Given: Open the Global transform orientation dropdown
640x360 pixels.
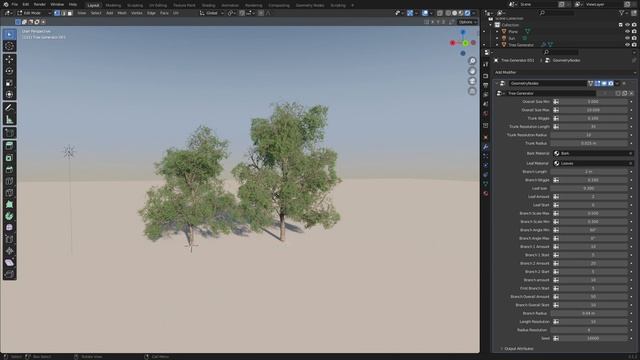Looking at the screenshot, I should 212,13.
